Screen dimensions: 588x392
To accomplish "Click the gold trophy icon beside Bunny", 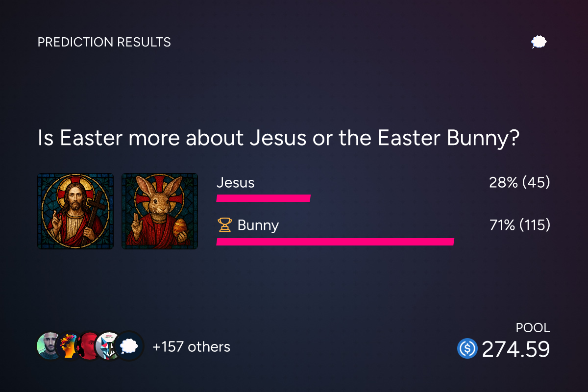I will 224,225.
